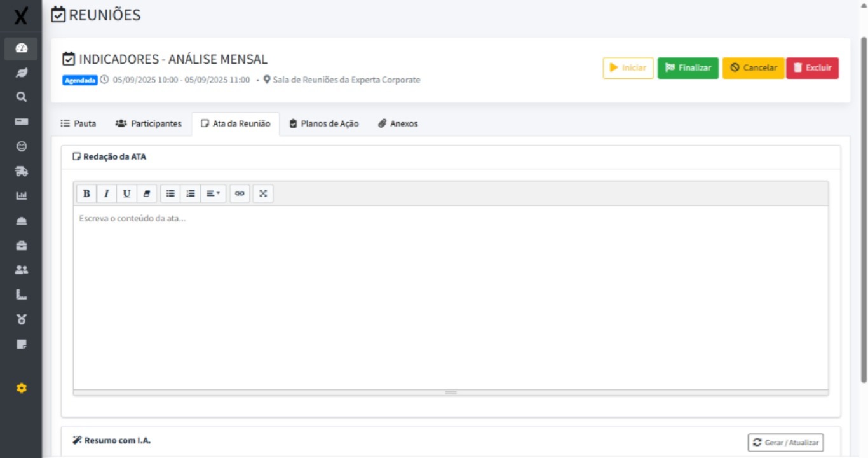The image size is (868, 458).
Task: Click the bar chart reports icon in the sidebar
Action: coord(21,195)
